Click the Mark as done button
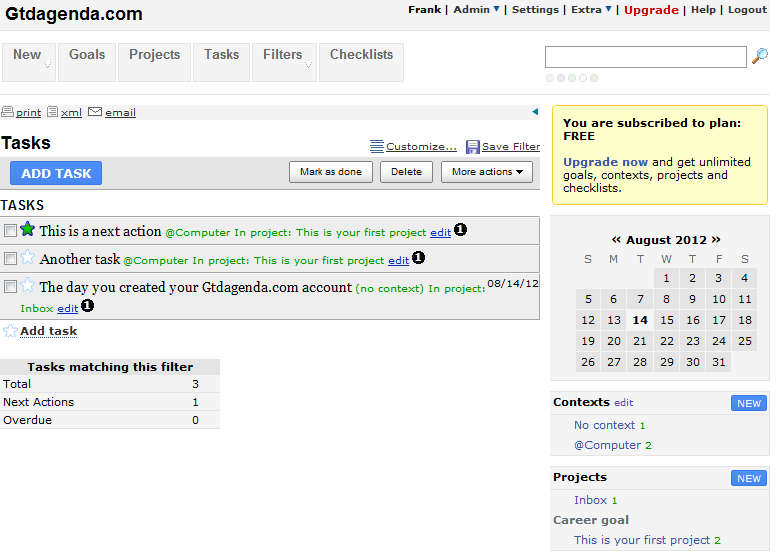The width and height of the screenshot is (779, 558). click(x=331, y=172)
